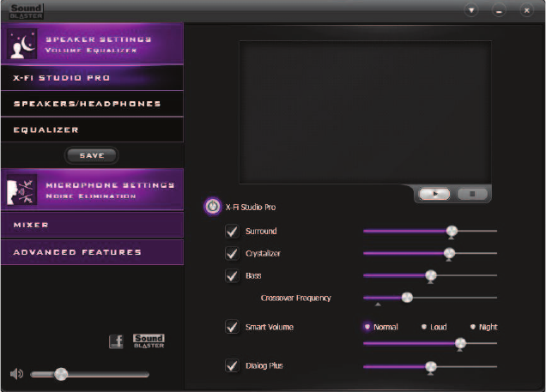Click the Smart Volume level slider
This screenshot has height=392, width=546.
[x=430, y=343]
